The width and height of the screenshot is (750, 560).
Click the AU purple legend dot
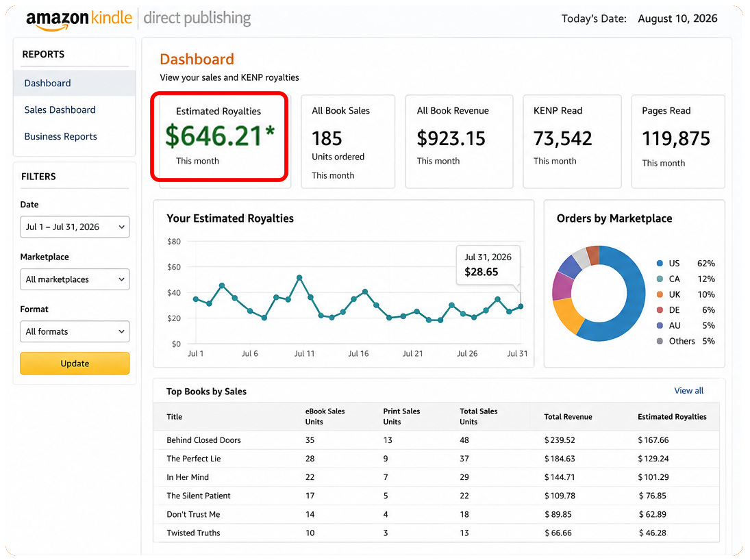(660, 326)
